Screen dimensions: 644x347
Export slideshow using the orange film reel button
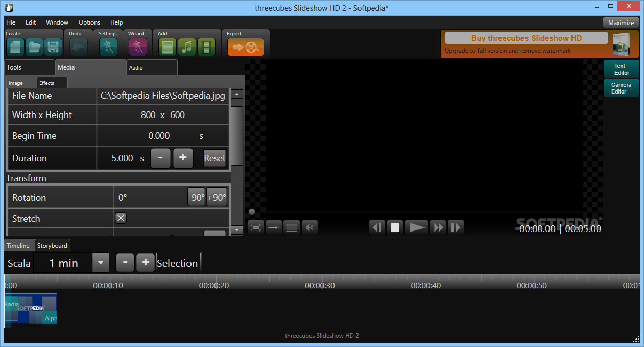245,47
